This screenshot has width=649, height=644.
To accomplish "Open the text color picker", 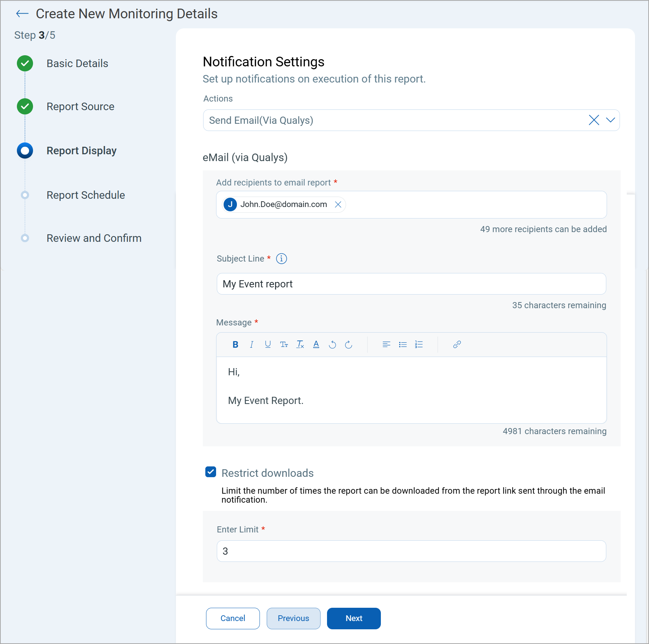I will tap(316, 344).
